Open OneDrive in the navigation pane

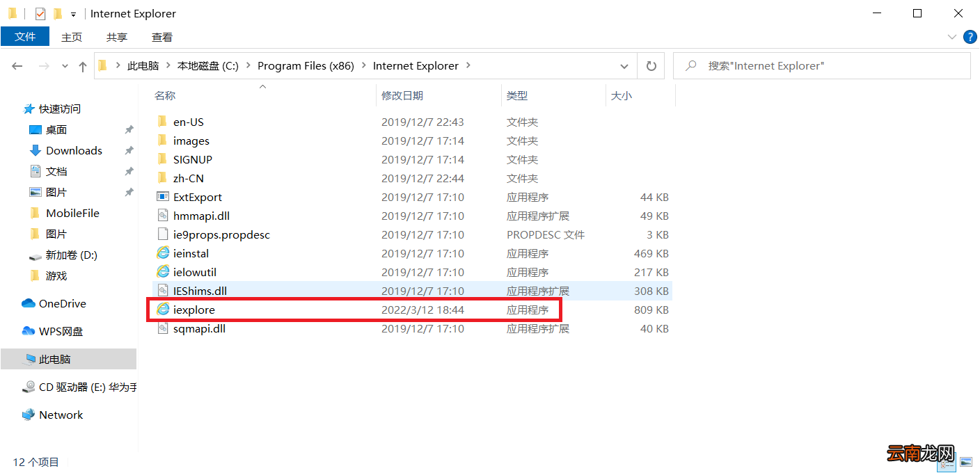pos(63,303)
